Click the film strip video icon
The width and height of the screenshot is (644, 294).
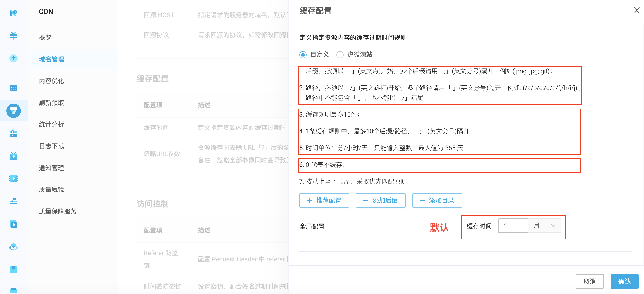tap(14, 179)
